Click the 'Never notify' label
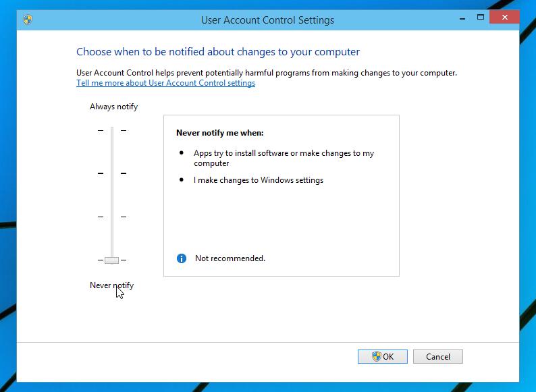Screen dimensions: 536x392 pos(111,285)
